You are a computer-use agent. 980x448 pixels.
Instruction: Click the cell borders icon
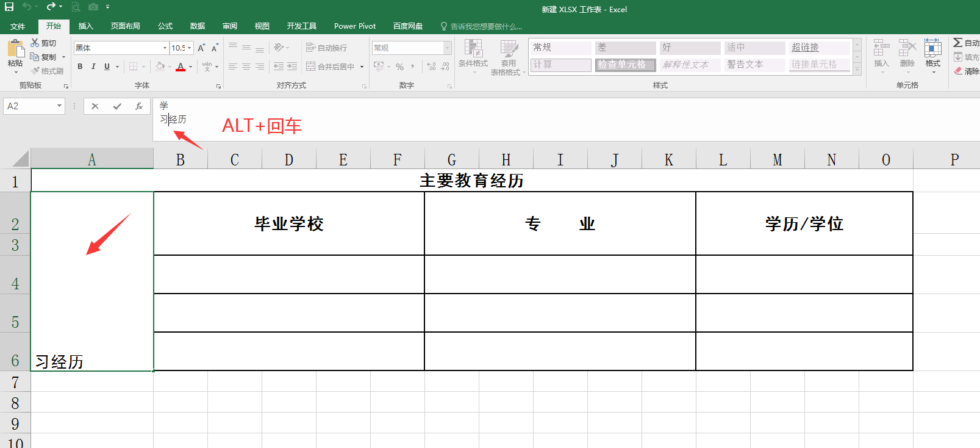pyautogui.click(x=134, y=67)
